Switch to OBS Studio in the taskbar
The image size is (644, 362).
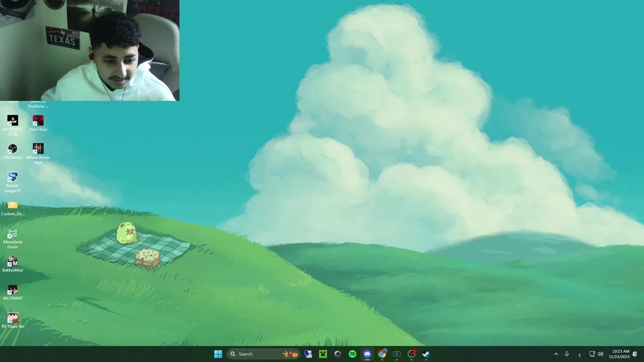click(x=412, y=354)
